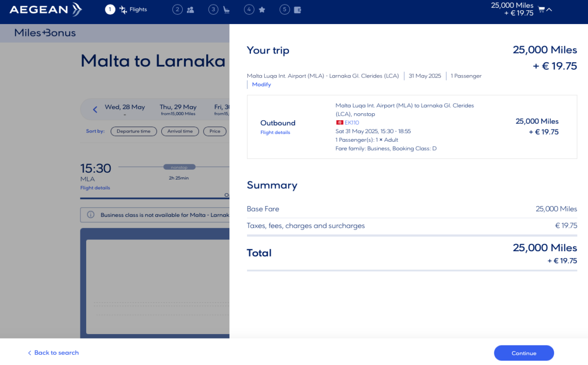
Task: Go to step 3 seat selection icon
Action: click(226, 9)
